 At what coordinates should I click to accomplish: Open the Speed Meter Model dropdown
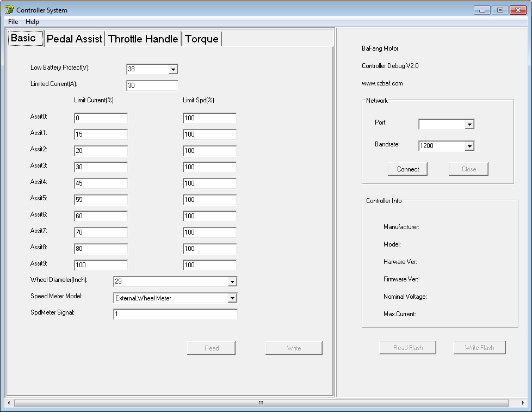(232, 298)
